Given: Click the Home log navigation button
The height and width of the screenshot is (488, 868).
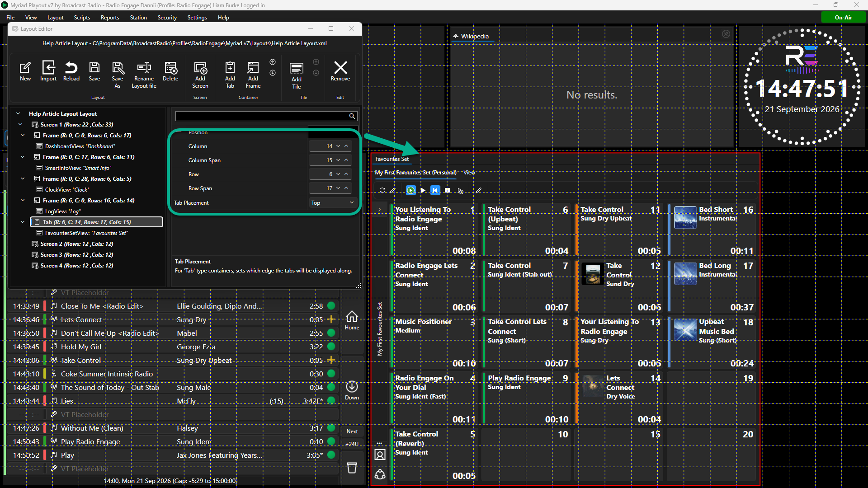Looking at the screenshot, I should pos(352,320).
